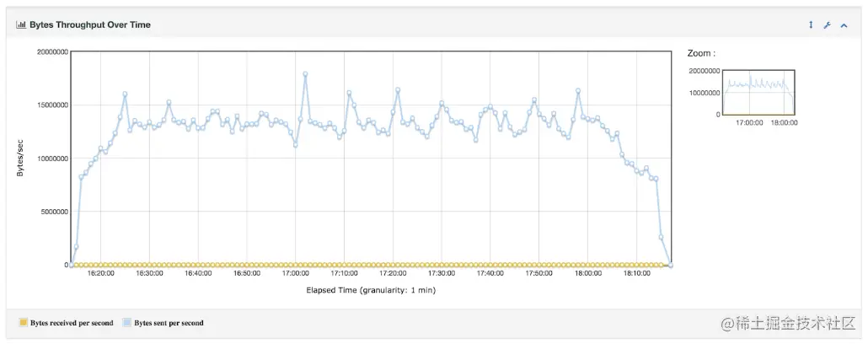Viewport: 868px width, 344px height.
Task: Click the yellow Bytes received color swatch
Action: tap(24, 323)
